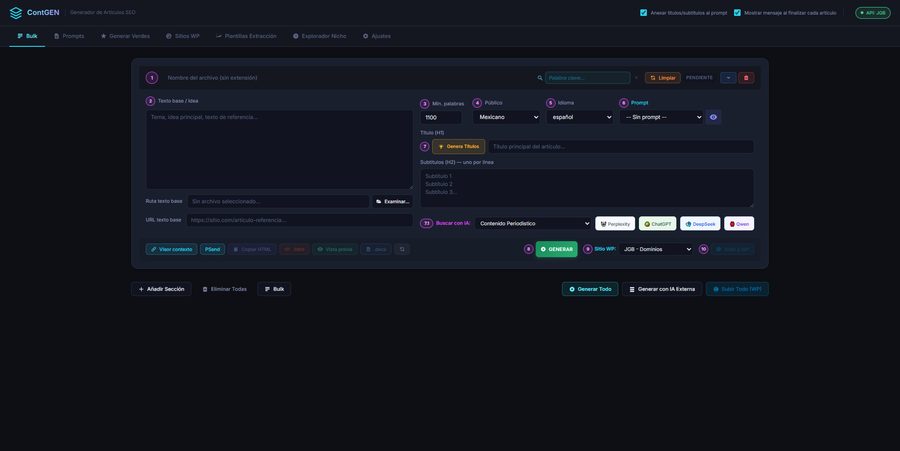The height and width of the screenshot is (451, 900).
Task: Open the Idioma dropdown showing español
Action: point(580,117)
